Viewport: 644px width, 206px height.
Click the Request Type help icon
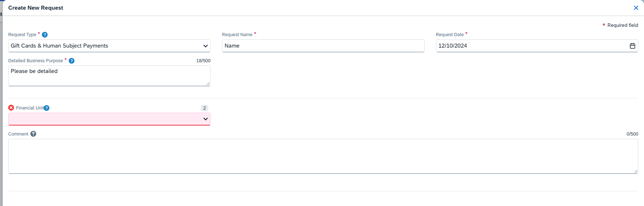coord(45,35)
